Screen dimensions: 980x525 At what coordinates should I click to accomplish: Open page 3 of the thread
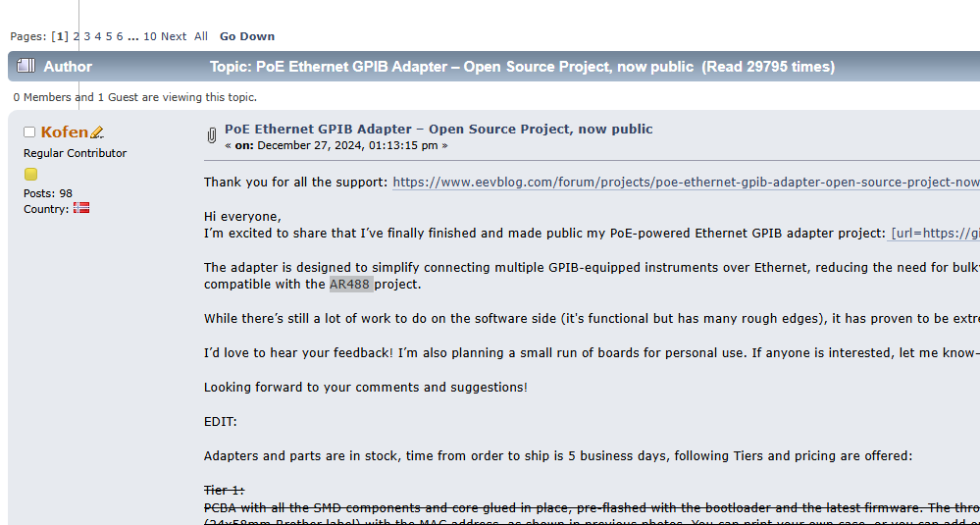87,36
